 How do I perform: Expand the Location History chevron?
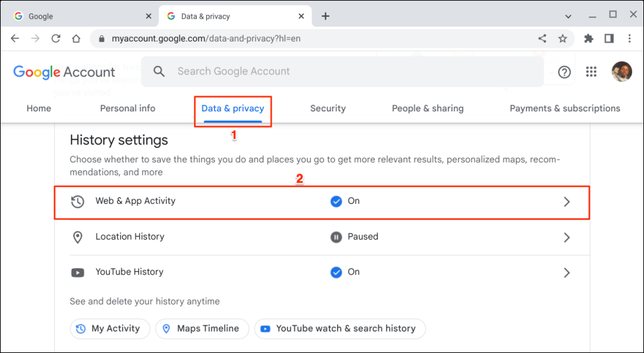coord(567,237)
